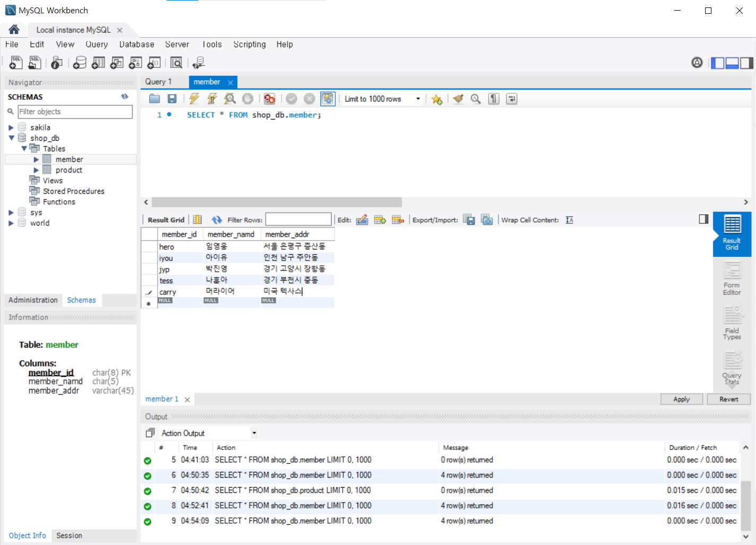756x545 pixels.
Task: Open SQL script file toolbar icon
Action: [34, 63]
